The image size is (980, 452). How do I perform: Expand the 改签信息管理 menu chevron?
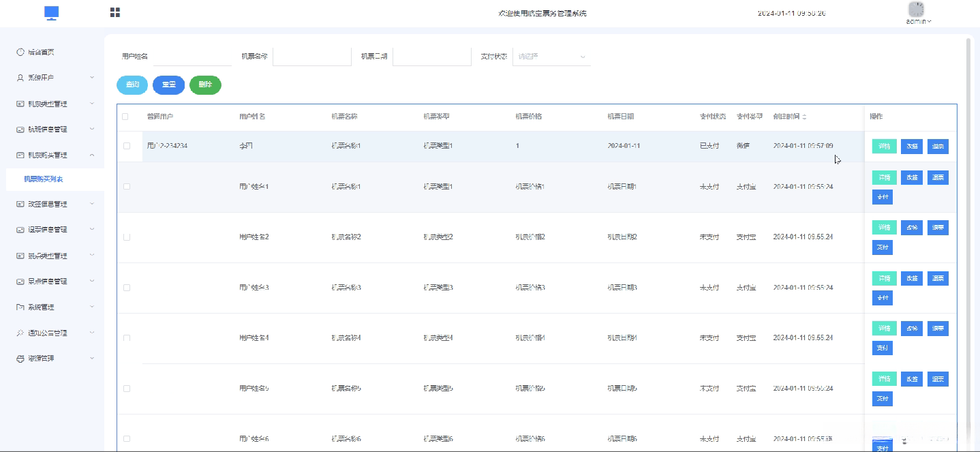pyautogui.click(x=92, y=204)
